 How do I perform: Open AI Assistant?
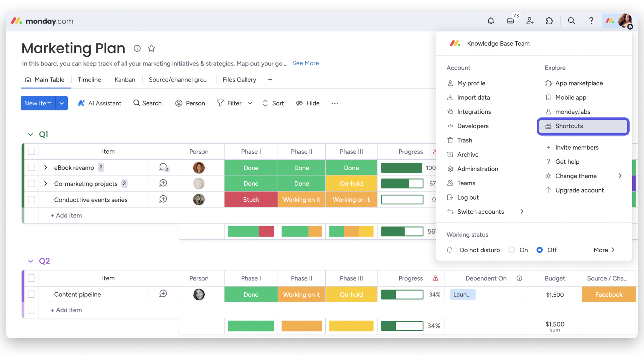click(100, 103)
